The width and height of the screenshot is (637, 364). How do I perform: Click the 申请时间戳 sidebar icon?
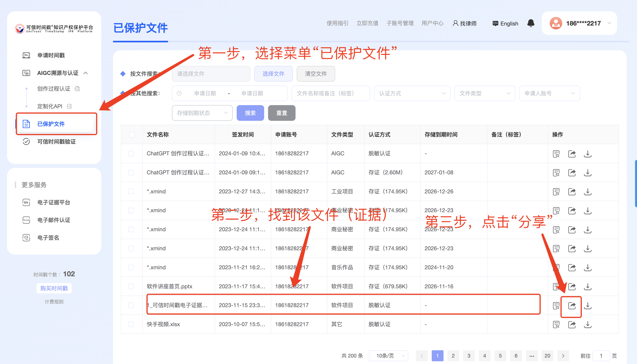pos(26,55)
